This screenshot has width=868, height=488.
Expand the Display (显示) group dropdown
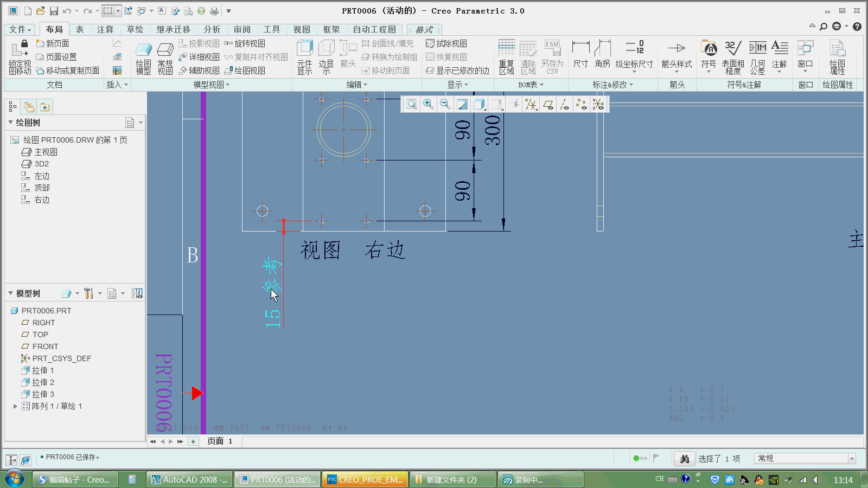[x=457, y=85]
